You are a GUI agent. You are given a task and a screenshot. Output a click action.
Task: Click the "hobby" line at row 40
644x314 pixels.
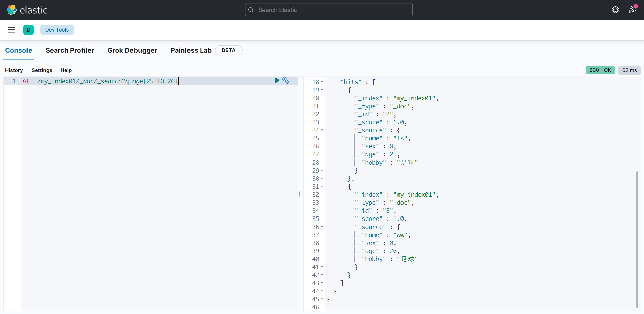coord(390,259)
